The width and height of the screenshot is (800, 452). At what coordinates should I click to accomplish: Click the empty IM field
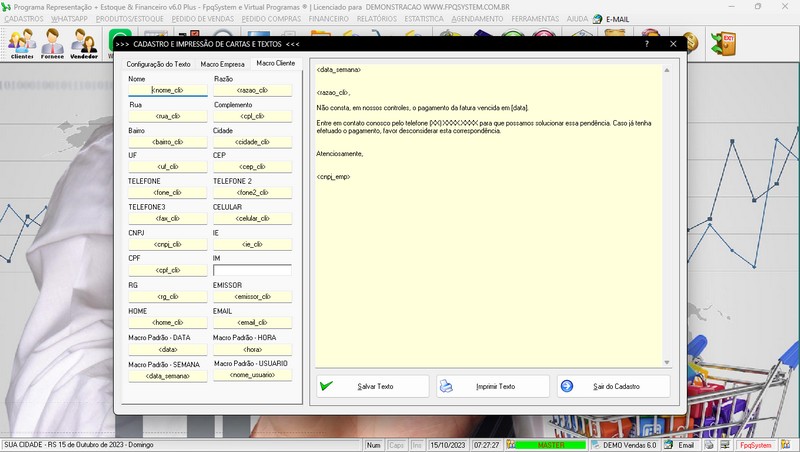(x=253, y=270)
